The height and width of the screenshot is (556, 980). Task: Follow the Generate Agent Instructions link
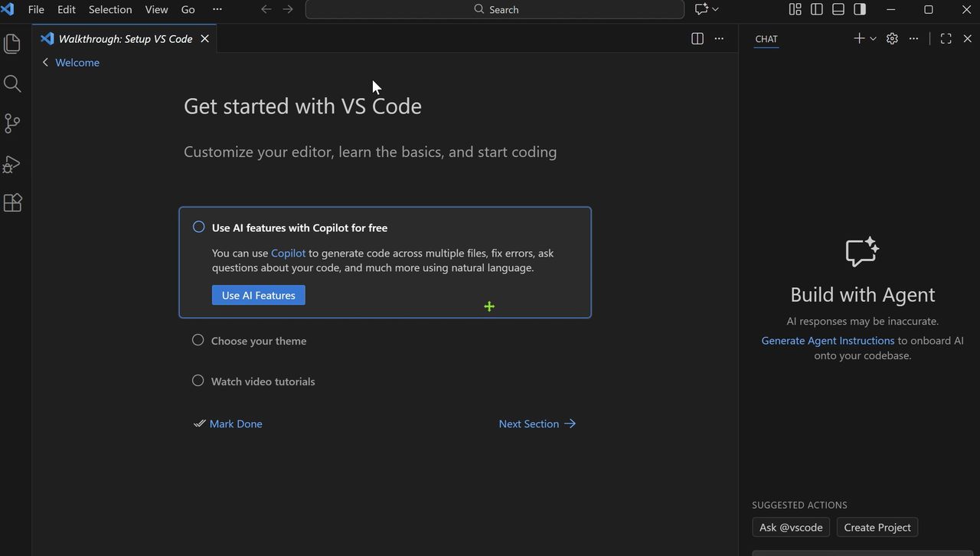828,340
